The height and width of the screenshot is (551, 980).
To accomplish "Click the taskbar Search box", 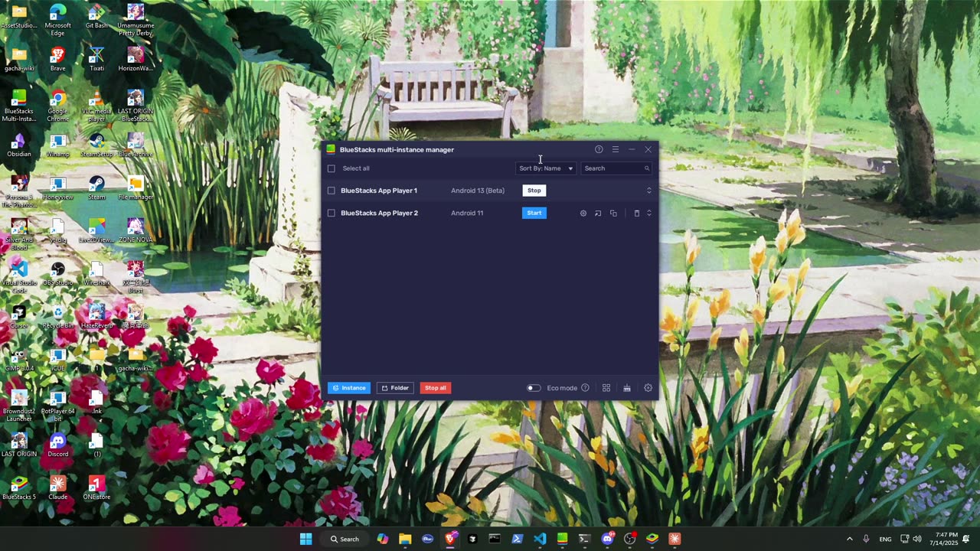I will 344,539.
